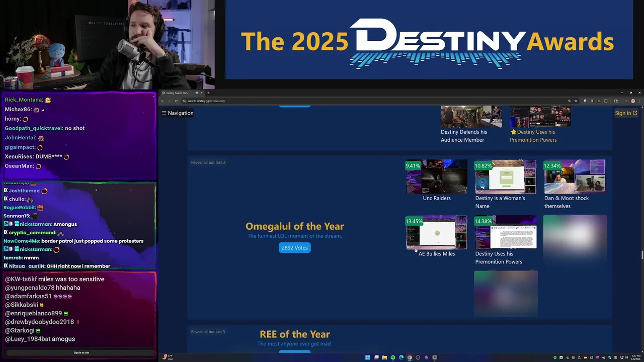Viewport: 644px width, 362px height.
Task: Open Task View on the taskbar
Action: [x=376, y=357]
